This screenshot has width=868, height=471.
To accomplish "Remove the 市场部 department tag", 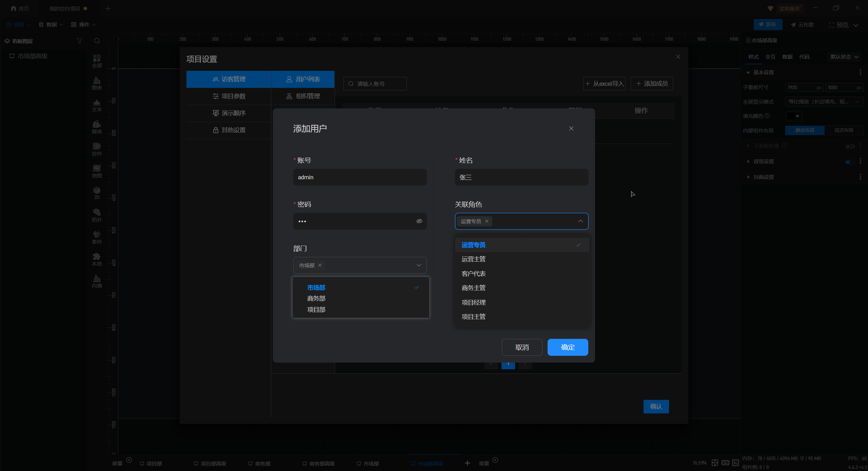I will [320, 265].
